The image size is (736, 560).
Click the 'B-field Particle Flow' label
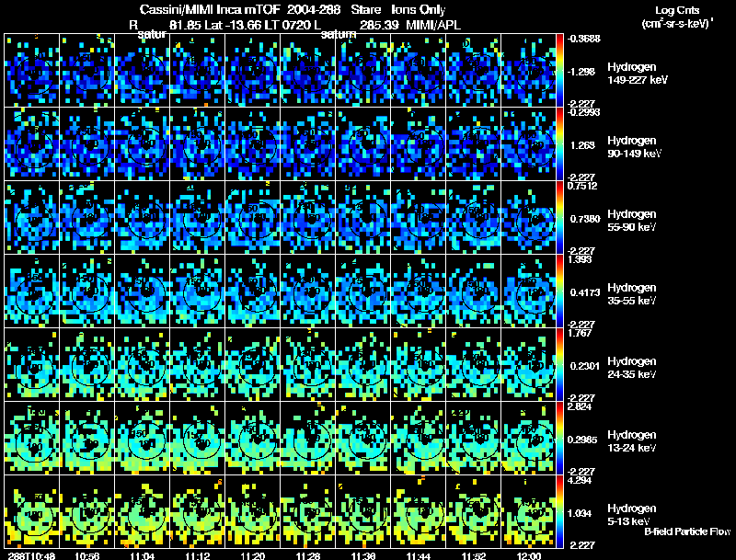point(687,531)
